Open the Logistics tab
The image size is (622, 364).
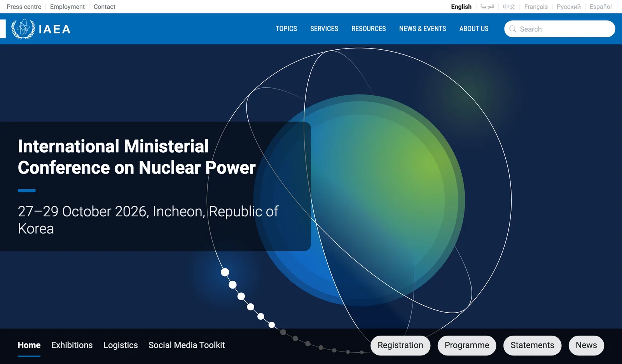121,345
